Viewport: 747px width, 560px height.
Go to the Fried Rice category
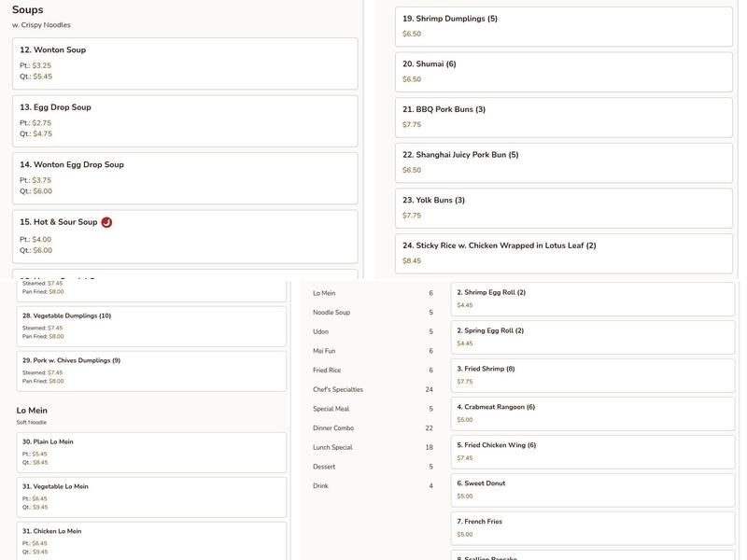pyautogui.click(x=327, y=371)
